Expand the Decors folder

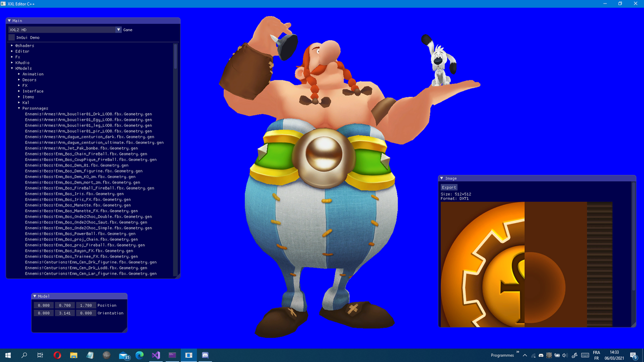point(19,79)
